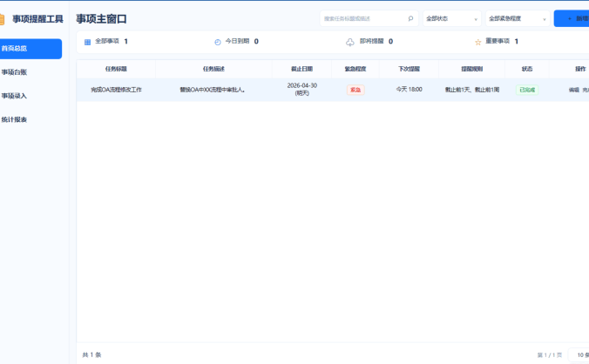
Task: Click the 截止日期 column header
Action: click(x=301, y=69)
